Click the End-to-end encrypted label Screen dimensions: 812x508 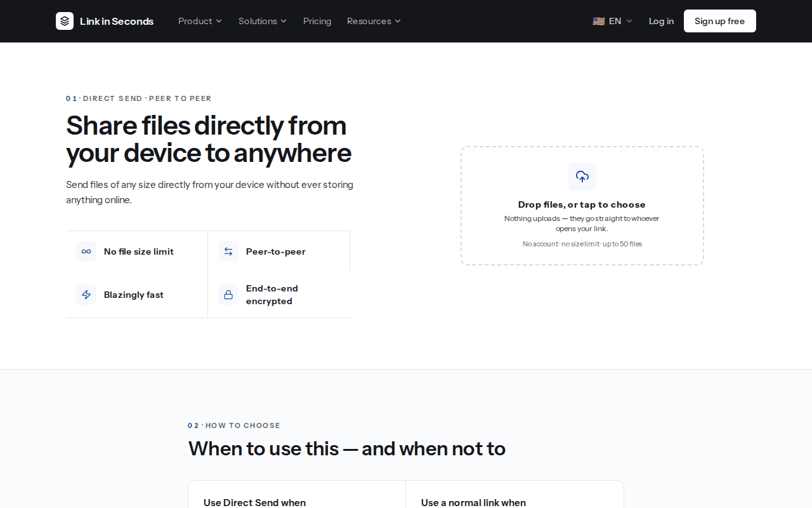pyautogui.click(x=272, y=295)
